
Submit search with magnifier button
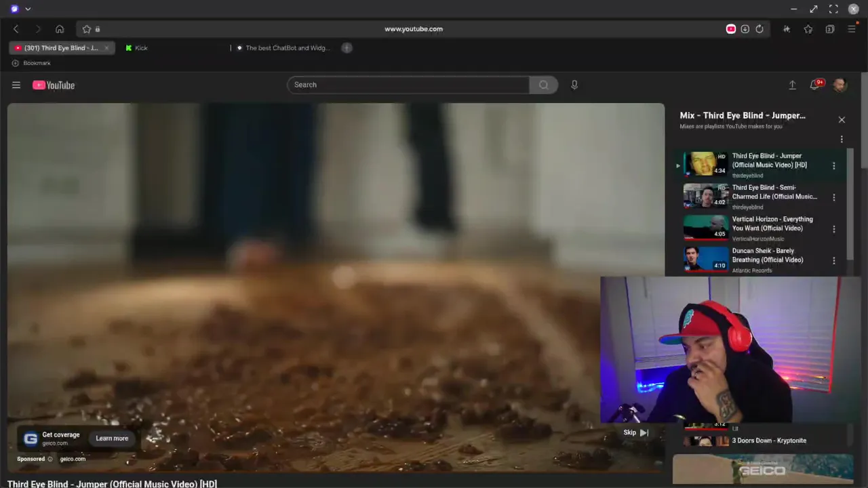pos(543,85)
